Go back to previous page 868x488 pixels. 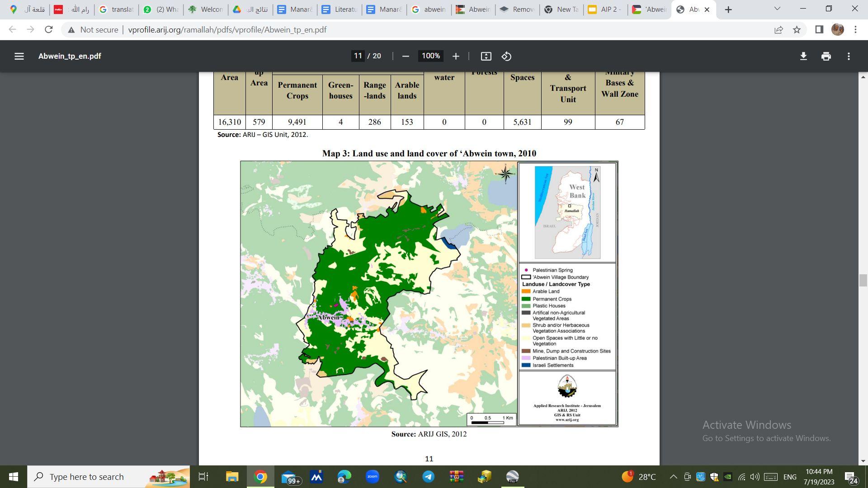(13, 30)
